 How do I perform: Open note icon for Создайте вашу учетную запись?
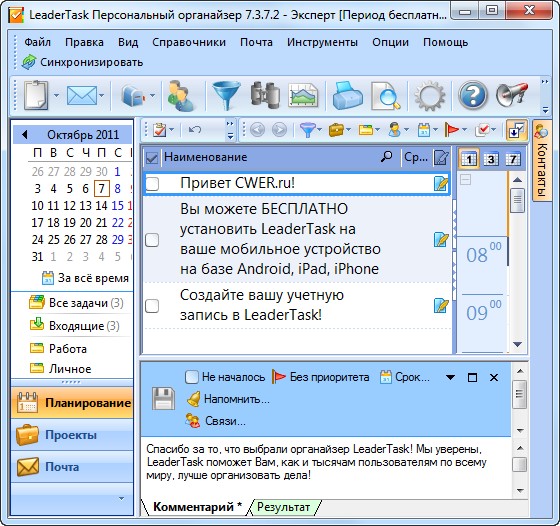[441, 306]
